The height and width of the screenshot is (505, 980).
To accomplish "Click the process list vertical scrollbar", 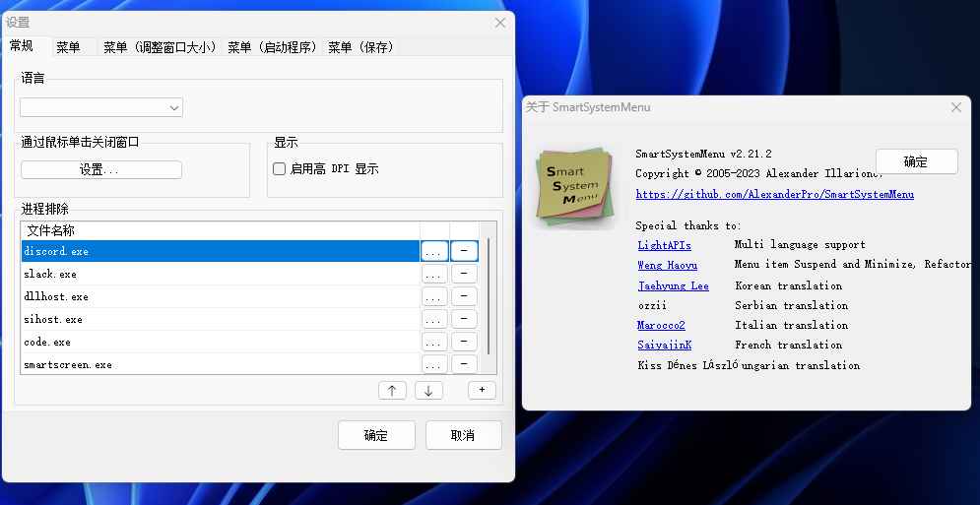I will coord(489,295).
